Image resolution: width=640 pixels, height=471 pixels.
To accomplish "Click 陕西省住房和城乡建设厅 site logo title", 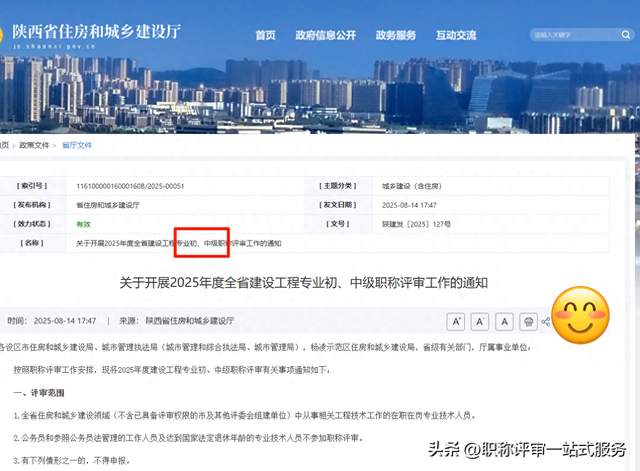I will pyautogui.click(x=96, y=31).
